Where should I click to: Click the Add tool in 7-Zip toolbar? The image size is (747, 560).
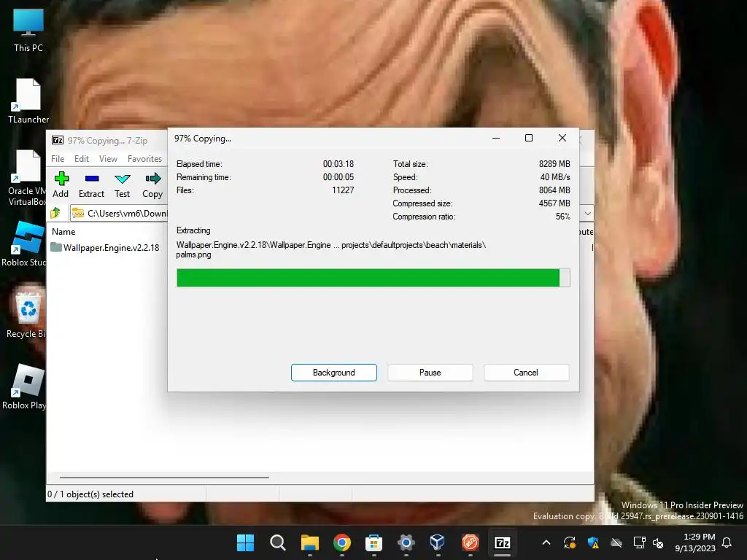61,184
